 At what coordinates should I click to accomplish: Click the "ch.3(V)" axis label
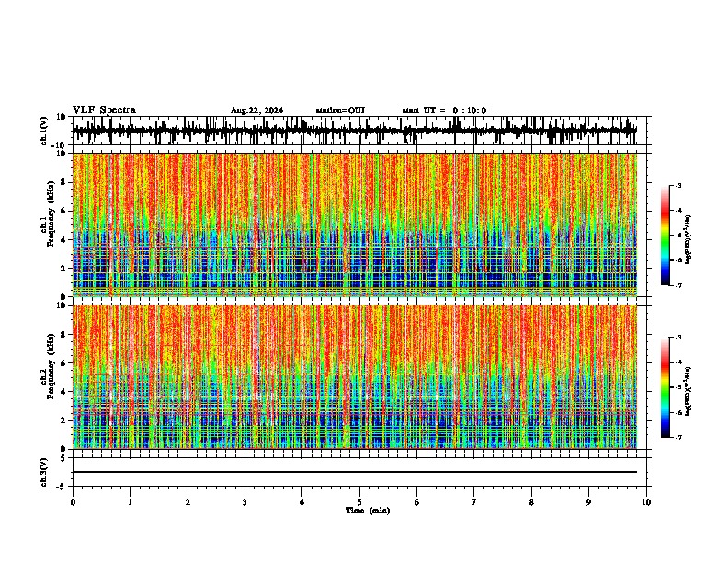(x=44, y=472)
